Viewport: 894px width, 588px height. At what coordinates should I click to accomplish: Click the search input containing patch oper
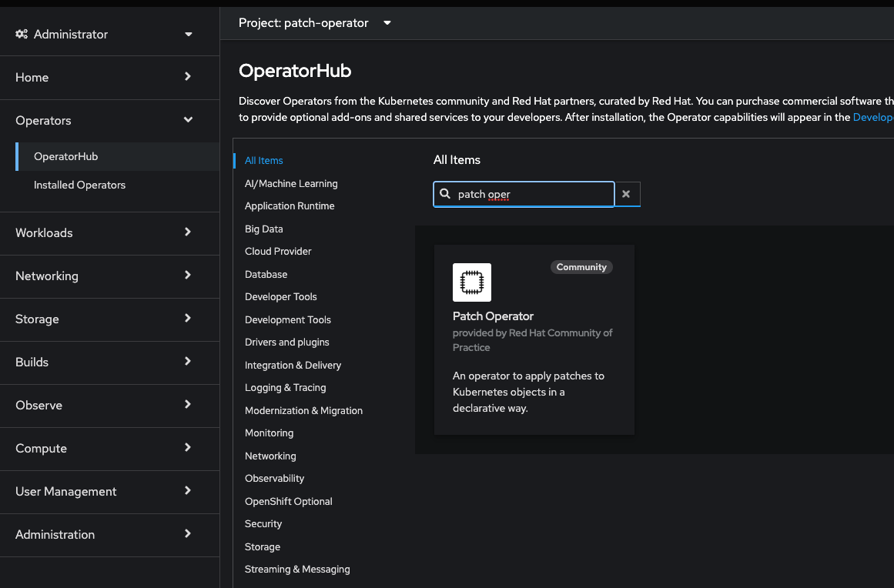click(531, 195)
